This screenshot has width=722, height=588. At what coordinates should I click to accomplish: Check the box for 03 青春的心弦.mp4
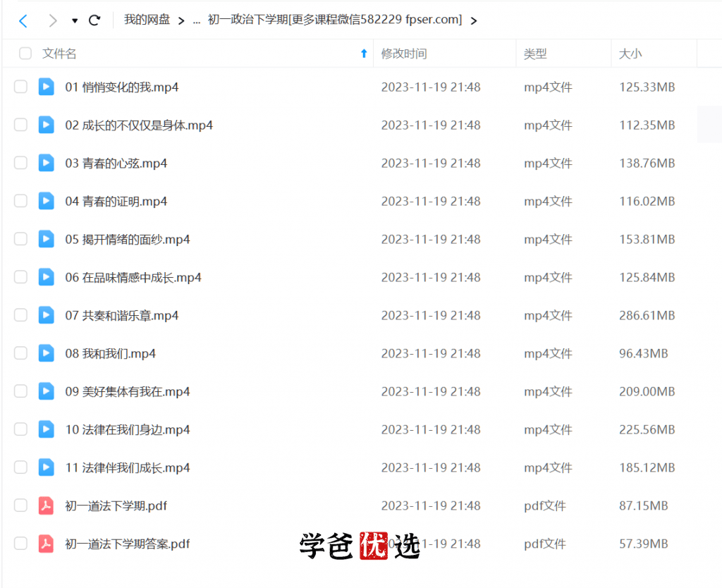[x=20, y=163]
